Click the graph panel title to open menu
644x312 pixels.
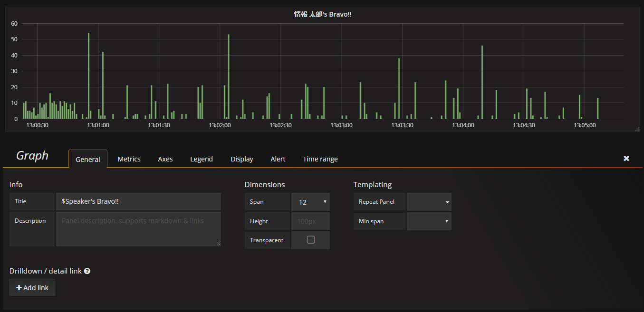pos(322,14)
